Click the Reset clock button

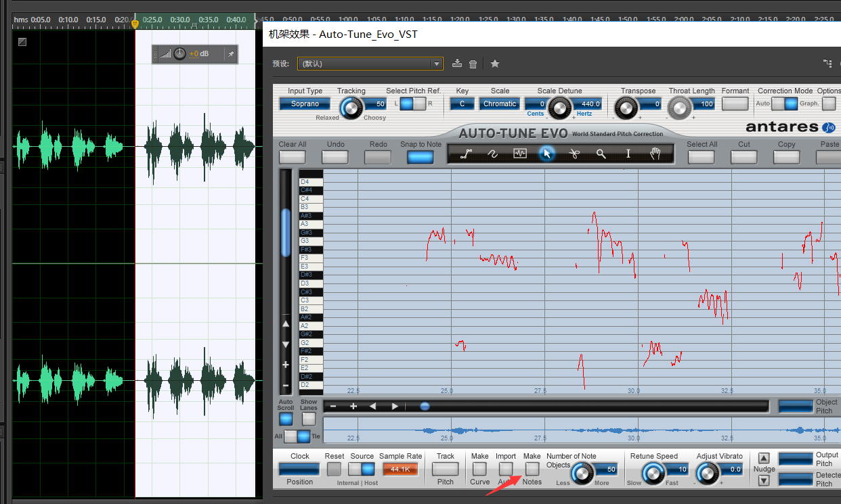334,469
